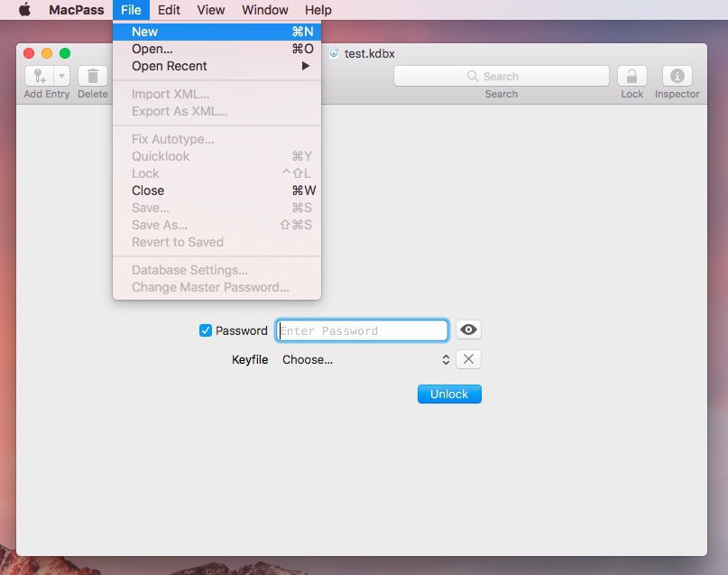The width and height of the screenshot is (728, 575).
Task: Select Fix Autotype... menu item
Action: pos(217,139)
